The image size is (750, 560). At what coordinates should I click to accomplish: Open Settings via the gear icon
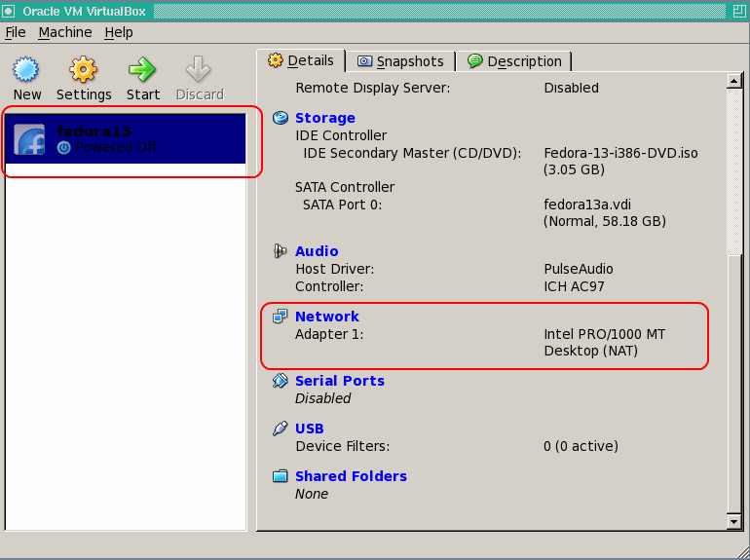[84, 70]
